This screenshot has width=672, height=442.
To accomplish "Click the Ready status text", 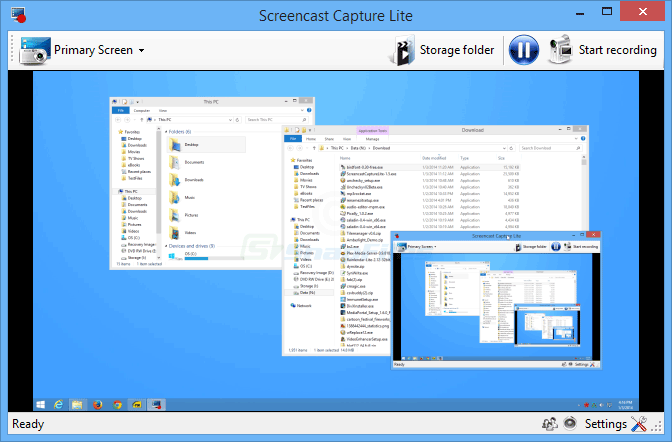I will point(28,424).
